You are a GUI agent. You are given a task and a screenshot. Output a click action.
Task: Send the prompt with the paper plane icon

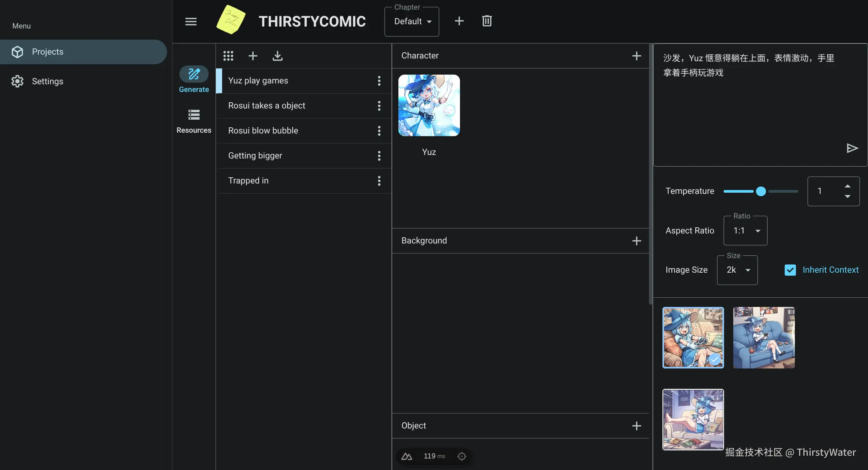click(x=852, y=148)
